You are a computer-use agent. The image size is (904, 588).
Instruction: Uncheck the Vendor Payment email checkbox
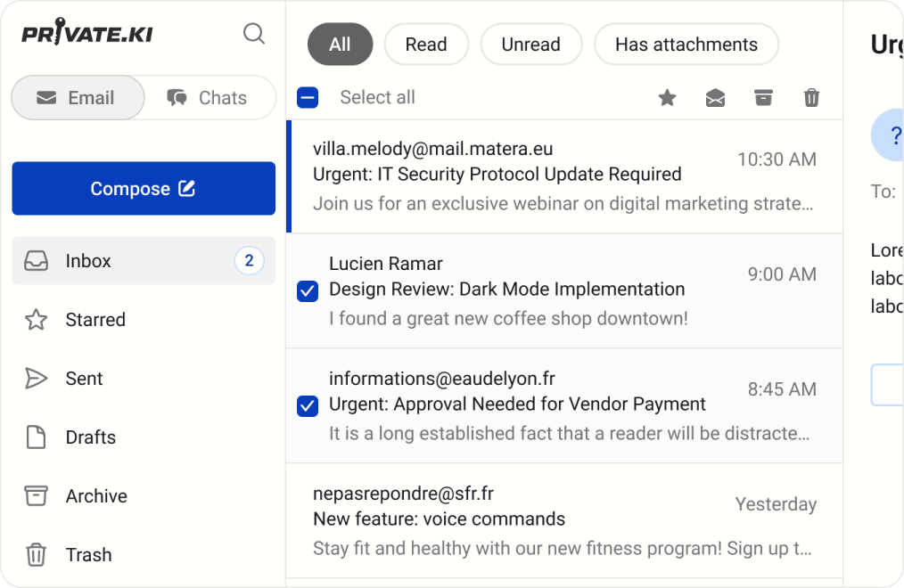308,406
